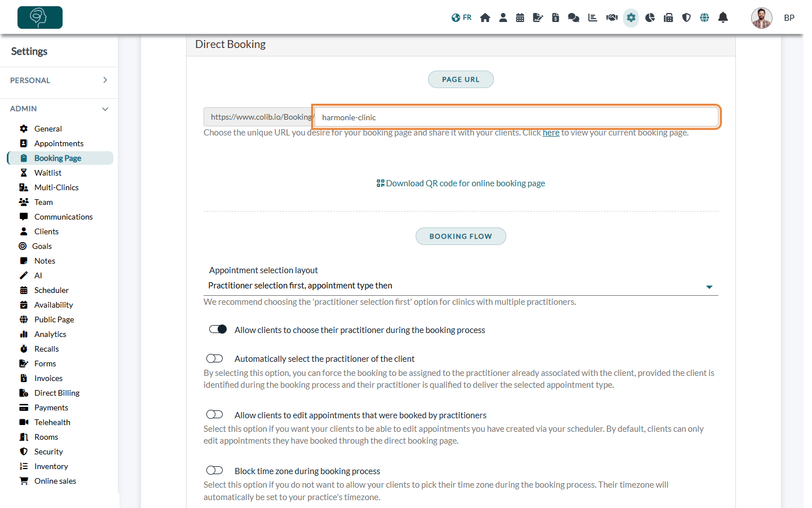Click the signed document pen icon
This screenshot has width=812, height=508.
click(538, 17)
